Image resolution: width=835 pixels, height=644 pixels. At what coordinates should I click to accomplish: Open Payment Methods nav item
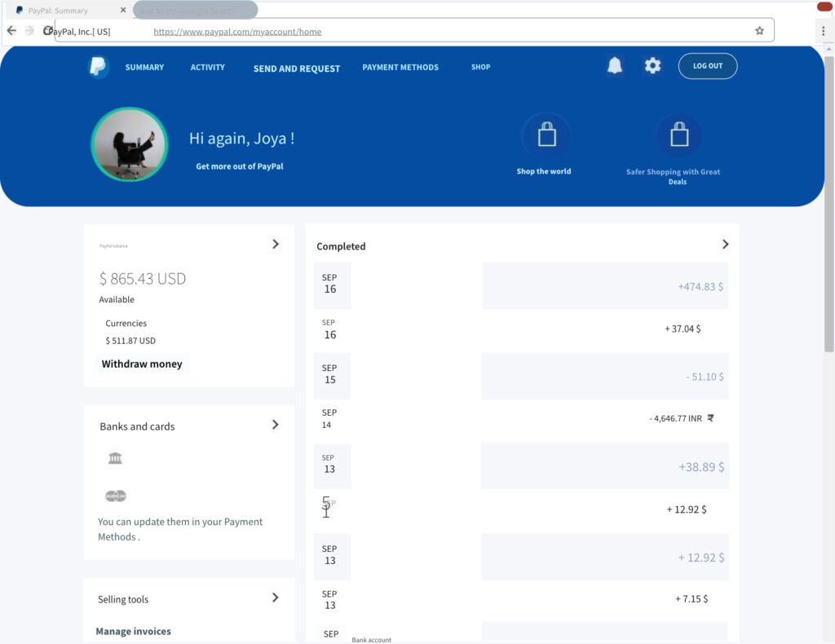coord(400,67)
